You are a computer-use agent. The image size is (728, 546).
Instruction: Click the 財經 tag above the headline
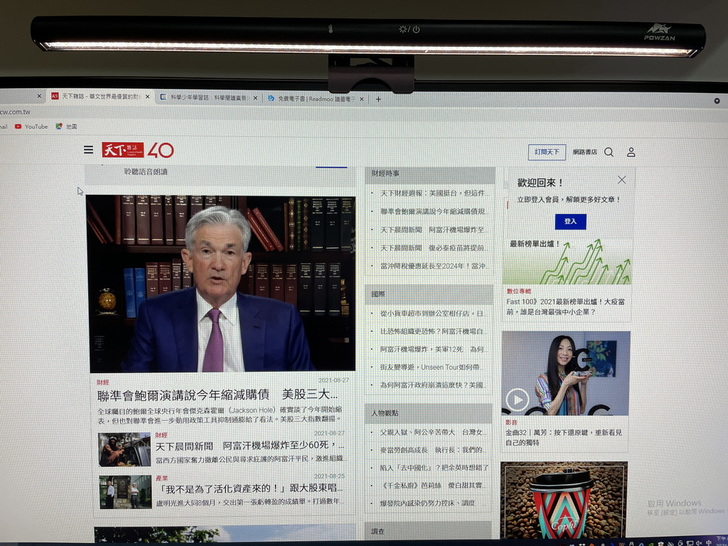[103, 382]
